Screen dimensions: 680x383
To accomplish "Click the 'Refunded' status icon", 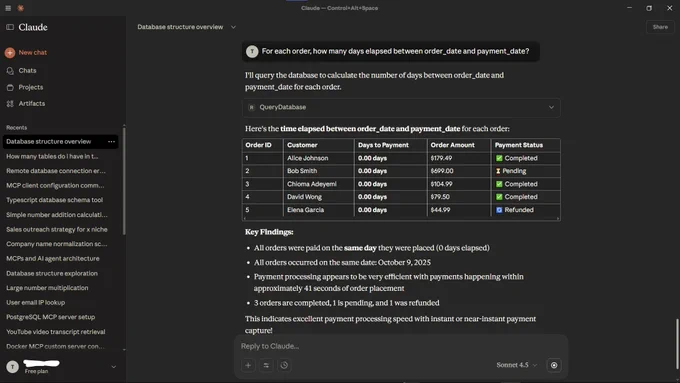I will point(499,210).
